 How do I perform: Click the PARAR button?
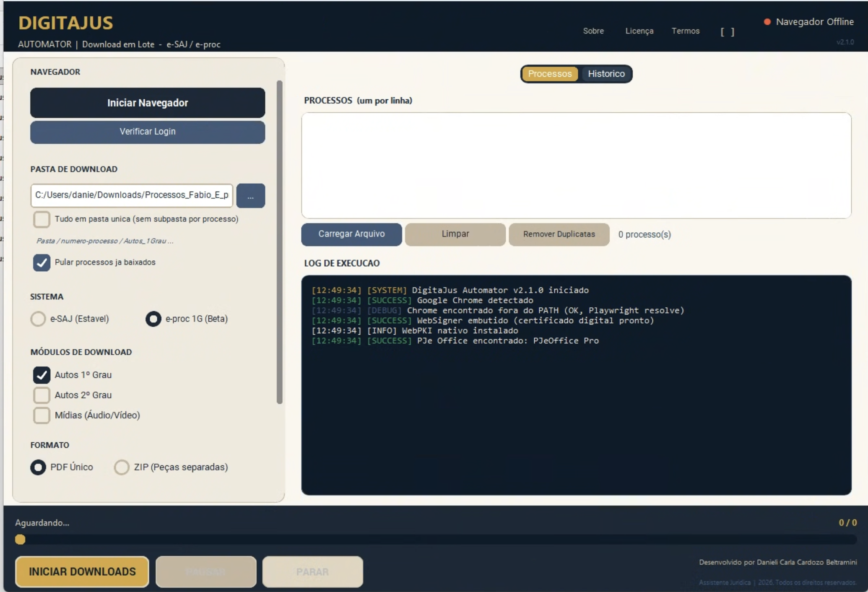[x=312, y=572]
